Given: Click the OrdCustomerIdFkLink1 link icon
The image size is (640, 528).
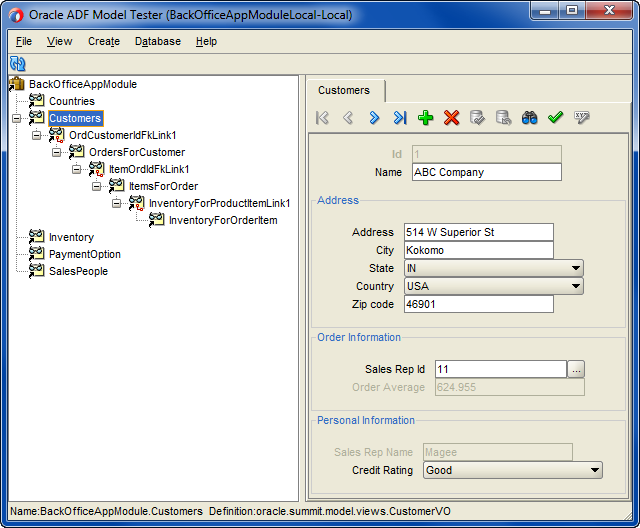Looking at the screenshot, I should coord(56,135).
